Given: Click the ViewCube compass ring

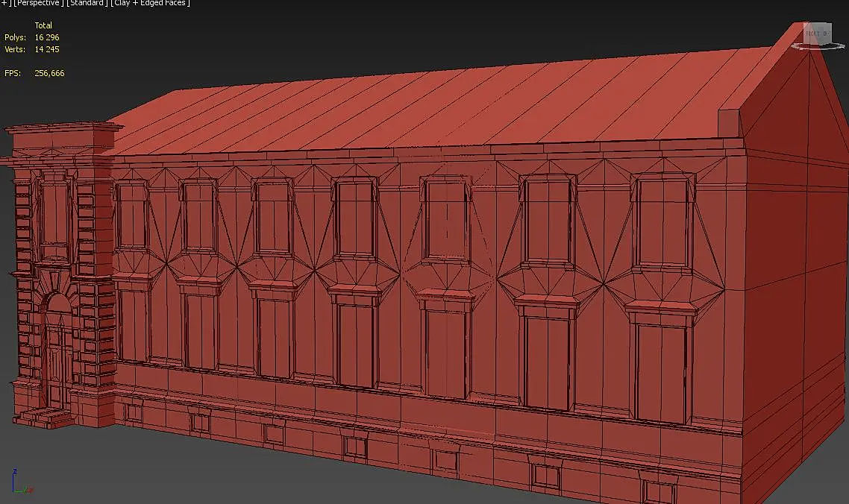Looking at the screenshot, I should (x=818, y=47).
